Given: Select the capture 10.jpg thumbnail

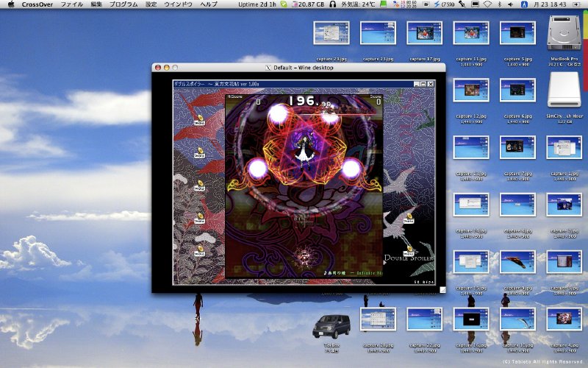Looking at the screenshot, I should click(x=517, y=319).
